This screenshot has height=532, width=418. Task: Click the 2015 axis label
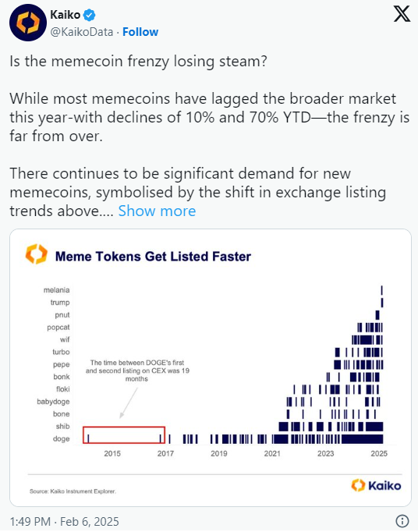112,454
